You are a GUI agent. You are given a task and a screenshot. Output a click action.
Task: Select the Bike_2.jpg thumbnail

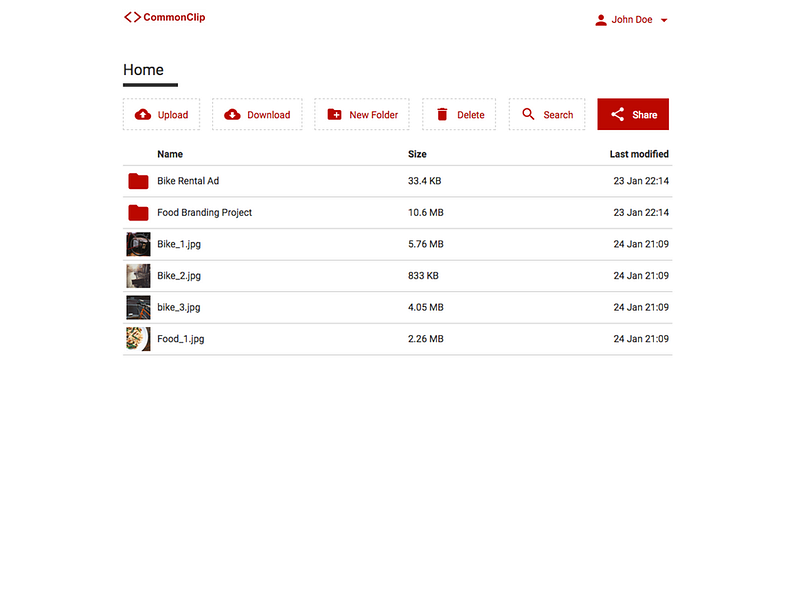[x=138, y=276]
